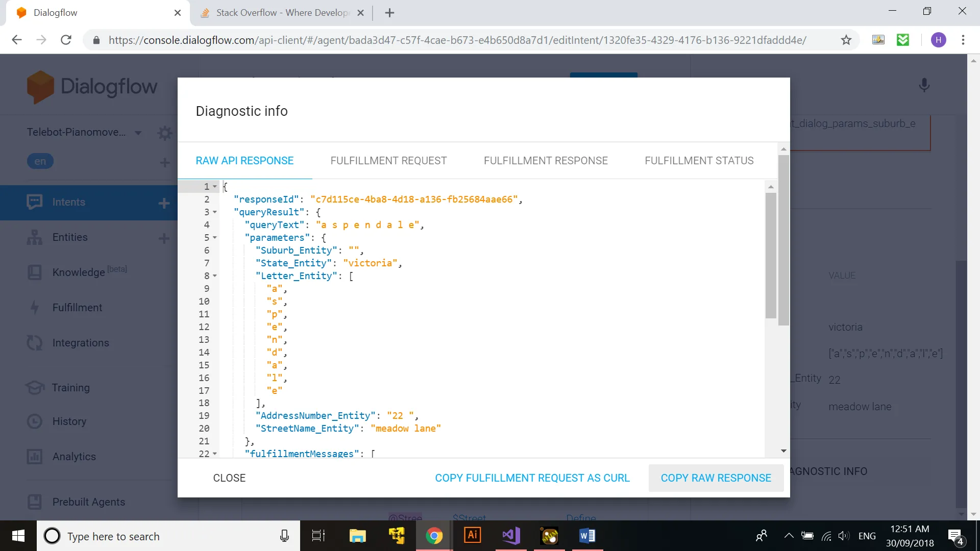This screenshot has height=551, width=980.
Task: Click the en language toggle pill
Action: 40,162
